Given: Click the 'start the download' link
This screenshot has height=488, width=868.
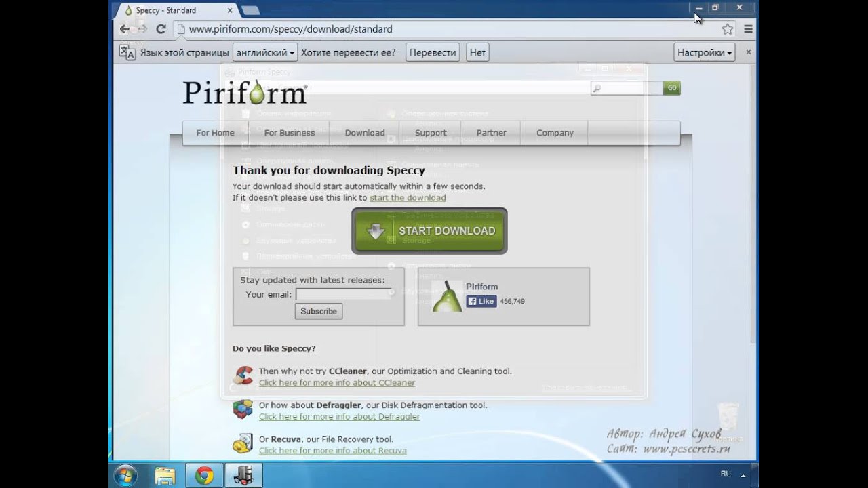Looking at the screenshot, I should coord(408,198).
